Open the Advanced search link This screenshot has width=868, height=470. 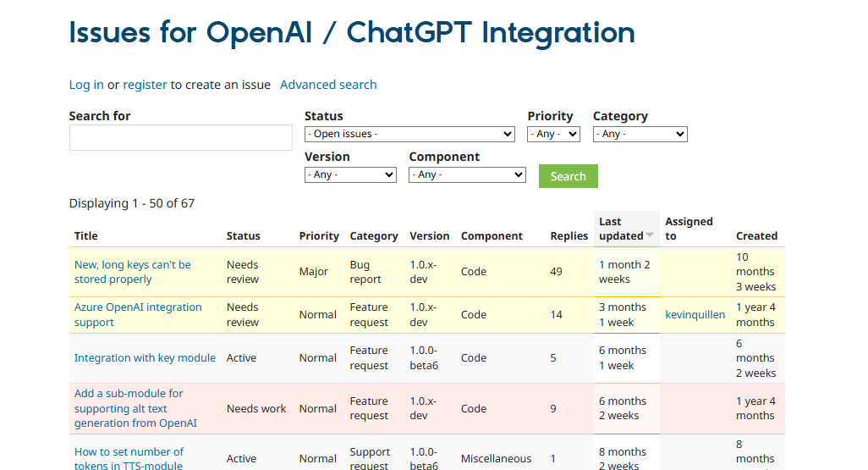328,85
